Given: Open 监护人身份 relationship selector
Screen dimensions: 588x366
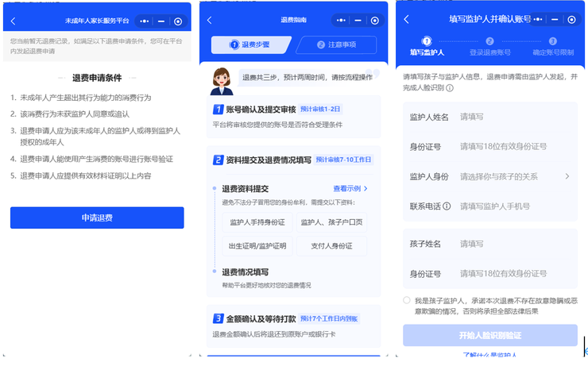Looking at the screenshot, I should 489,176.
